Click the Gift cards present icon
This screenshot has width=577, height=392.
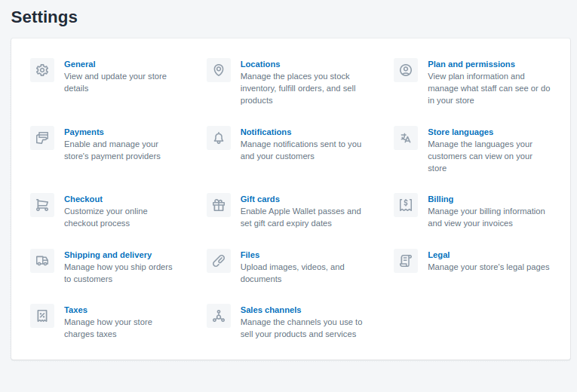pos(219,205)
